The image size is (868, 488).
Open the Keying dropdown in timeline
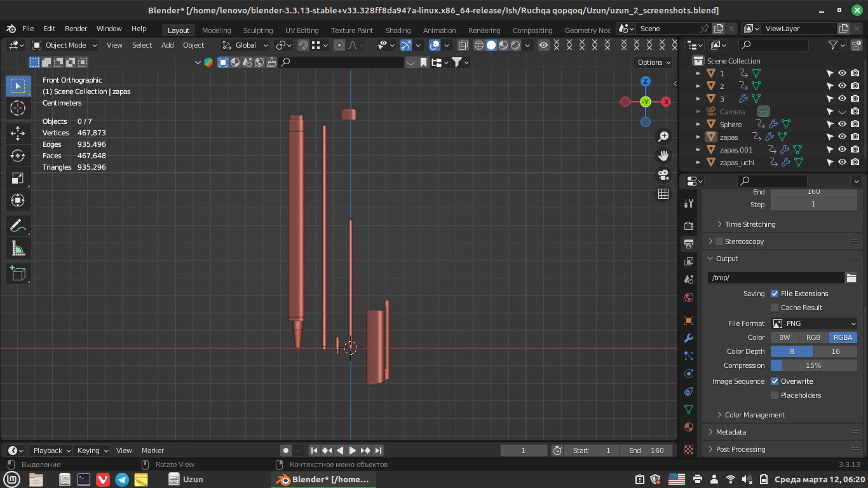pos(92,451)
